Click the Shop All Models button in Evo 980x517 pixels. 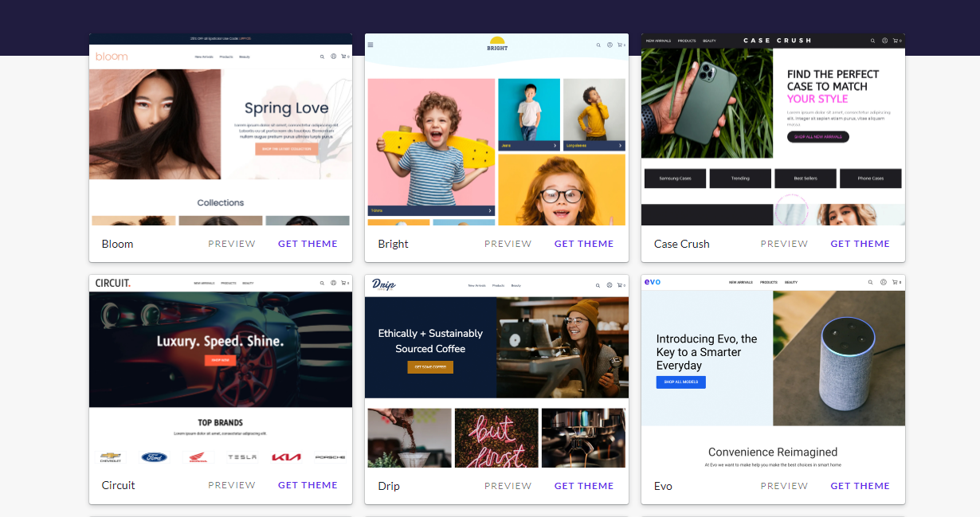click(x=680, y=382)
